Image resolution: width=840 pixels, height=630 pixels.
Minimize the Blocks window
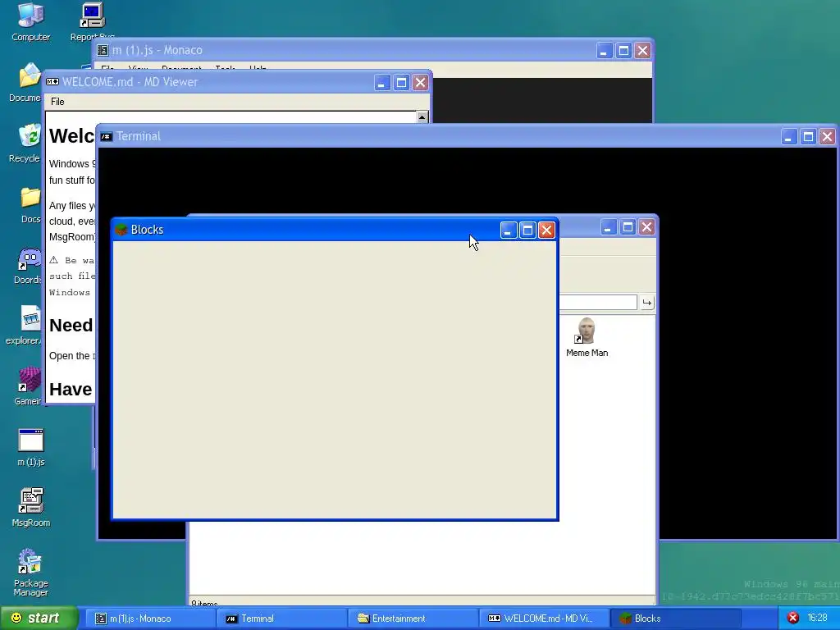509,230
